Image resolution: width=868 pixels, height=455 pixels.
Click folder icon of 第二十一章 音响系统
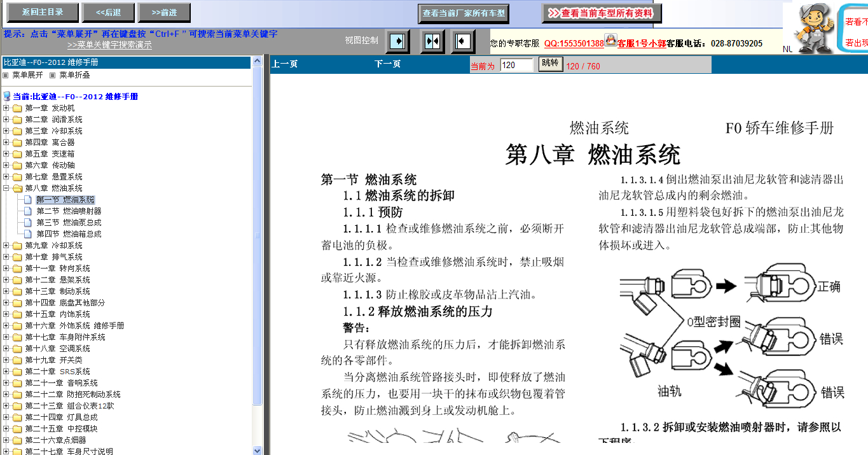[x=17, y=383]
